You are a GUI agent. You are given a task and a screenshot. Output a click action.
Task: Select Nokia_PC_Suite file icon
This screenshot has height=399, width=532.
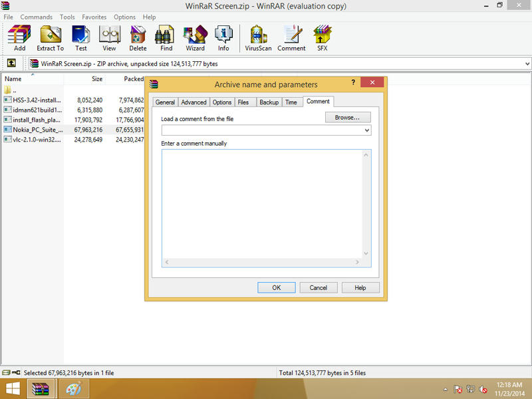click(7, 129)
